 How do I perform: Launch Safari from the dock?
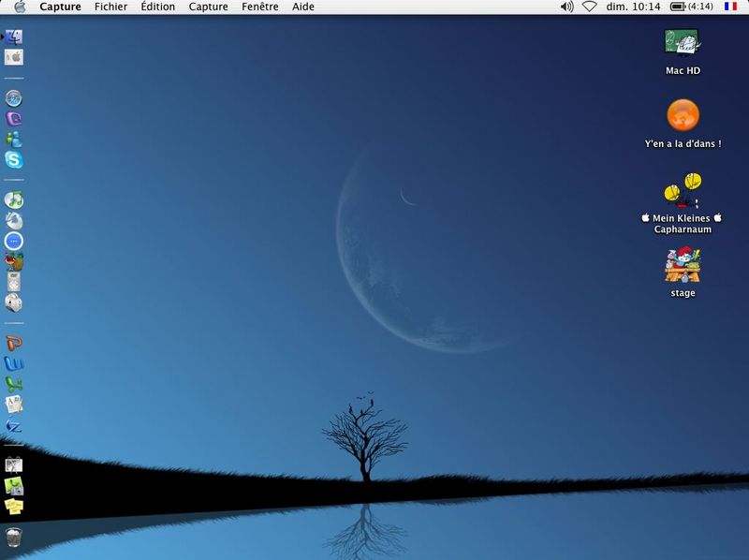pyautogui.click(x=14, y=98)
